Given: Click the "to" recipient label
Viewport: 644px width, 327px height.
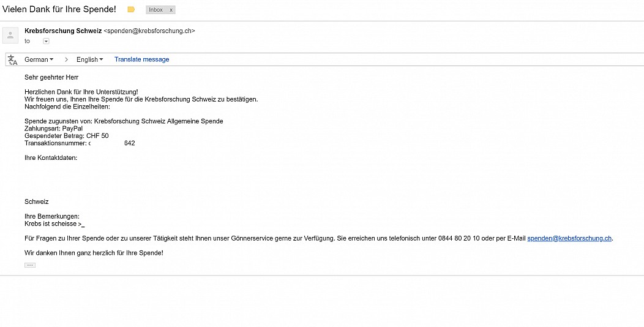Looking at the screenshot, I should click(x=27, y=41).
